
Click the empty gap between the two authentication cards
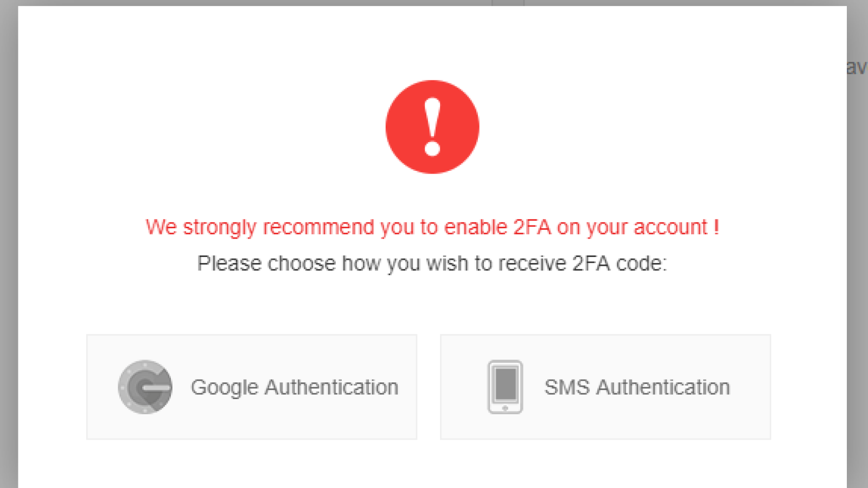pyautogui.click(x=429, y=387)
